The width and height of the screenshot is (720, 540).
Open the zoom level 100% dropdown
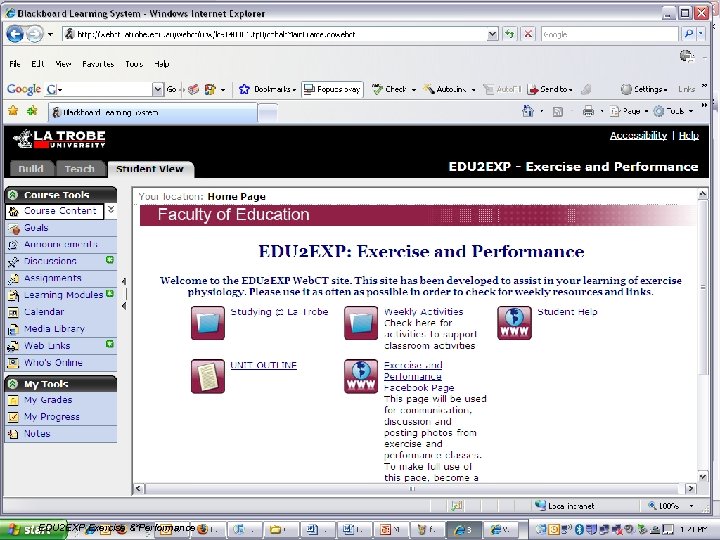click(x=692, y=506)
